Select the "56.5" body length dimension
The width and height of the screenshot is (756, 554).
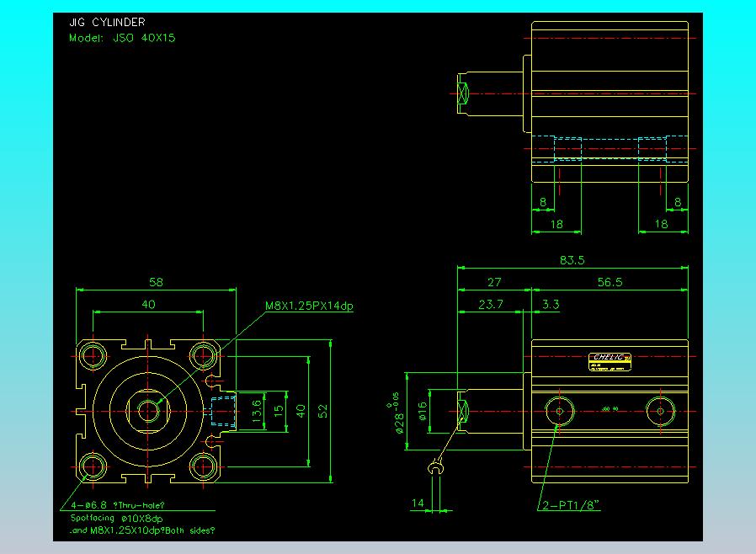click(x=610, y=282)
